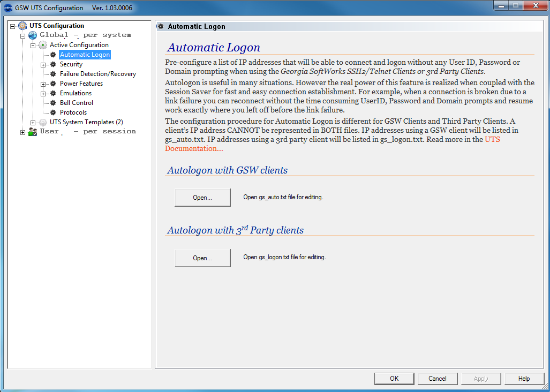Viewport: 550px width, 392px height.
Task: Select Protocols in the tree
Action: point(73,112)
